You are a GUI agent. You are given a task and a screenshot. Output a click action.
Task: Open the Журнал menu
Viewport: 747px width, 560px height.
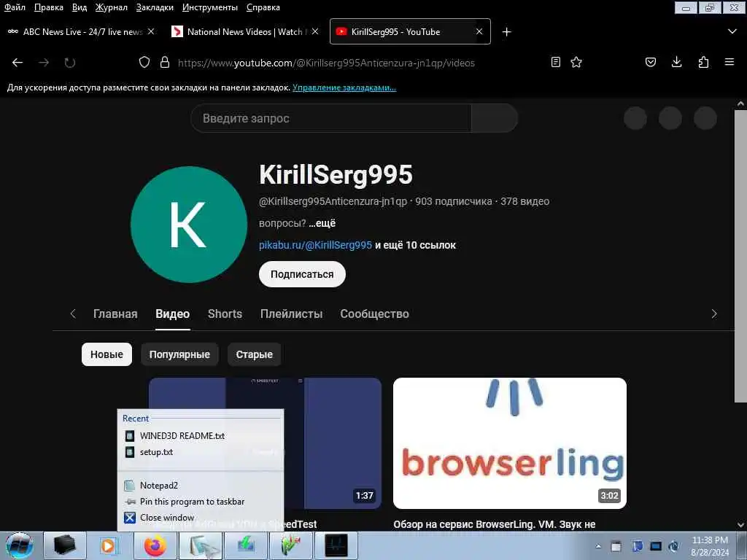click(111, 7)
